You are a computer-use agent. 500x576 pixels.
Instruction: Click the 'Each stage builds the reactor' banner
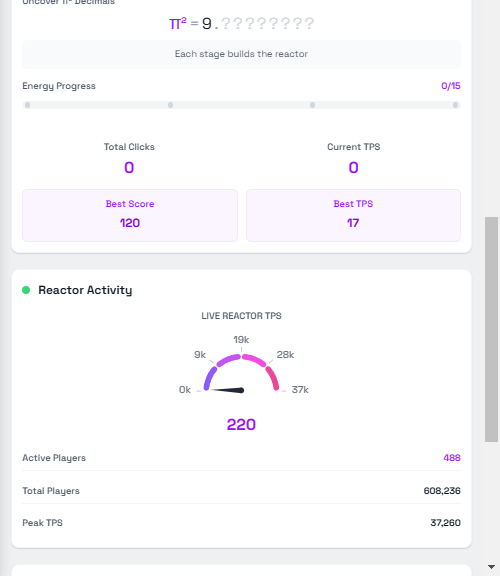[241, 54]
